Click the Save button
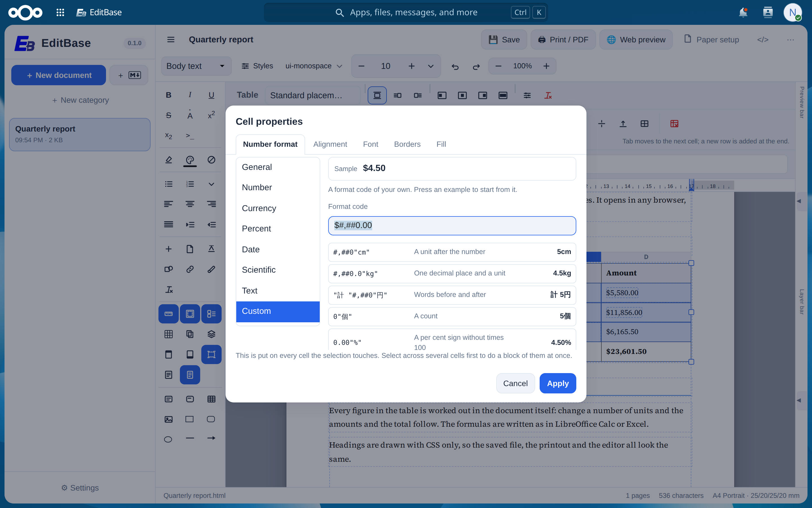 click(x=504, y=40)
